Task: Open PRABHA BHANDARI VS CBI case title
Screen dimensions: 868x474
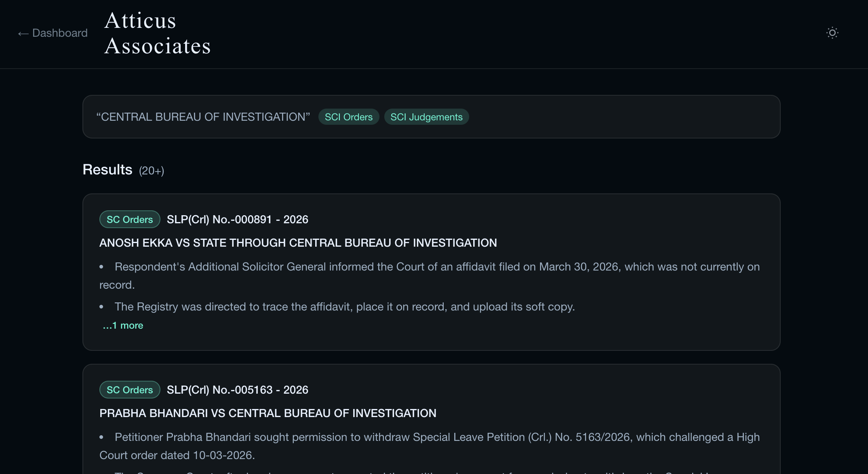Action: pos(268,413)
